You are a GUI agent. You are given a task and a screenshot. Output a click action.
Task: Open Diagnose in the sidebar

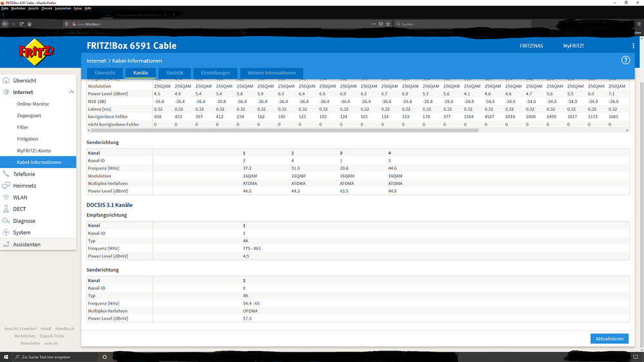pyautogui.click(x=24, y=221)
